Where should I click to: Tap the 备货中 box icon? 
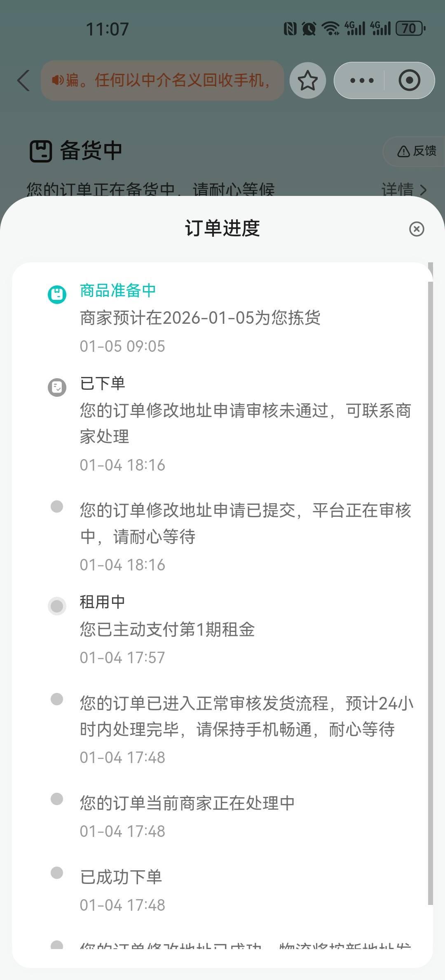(x=41, y=151)
